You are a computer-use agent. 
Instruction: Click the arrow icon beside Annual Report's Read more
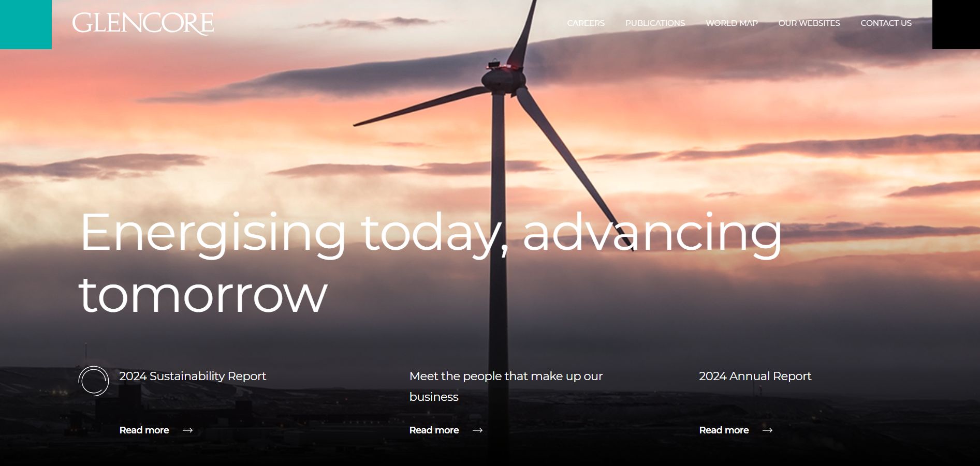pos(768,430)
